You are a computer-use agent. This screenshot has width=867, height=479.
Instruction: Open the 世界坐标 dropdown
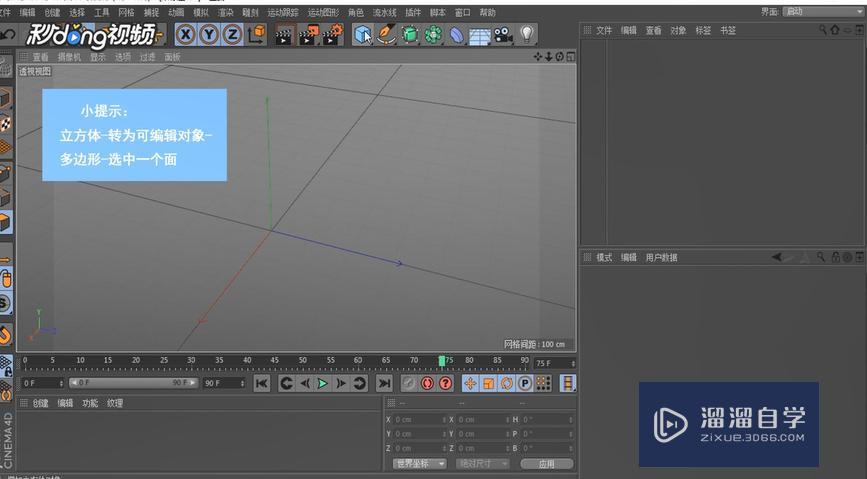tap(420, 464)
